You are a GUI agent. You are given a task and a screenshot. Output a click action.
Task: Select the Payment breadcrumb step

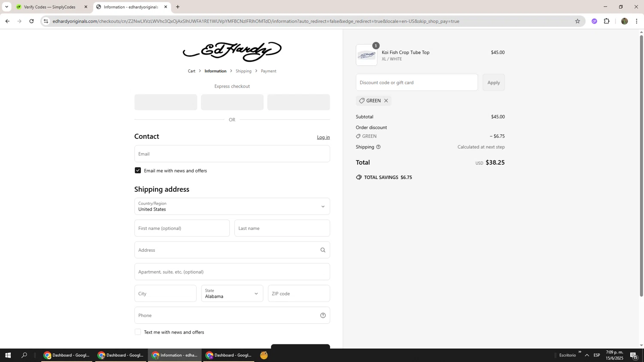click(x=268, y=71)
